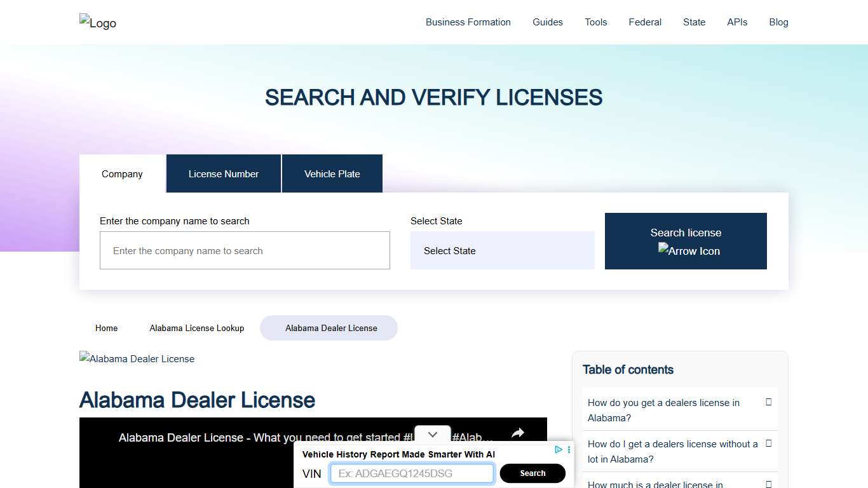The width and height of the screenshot is (868, 488).
Task: Click the site Logo in the header
Action: (x=97, y=22)
